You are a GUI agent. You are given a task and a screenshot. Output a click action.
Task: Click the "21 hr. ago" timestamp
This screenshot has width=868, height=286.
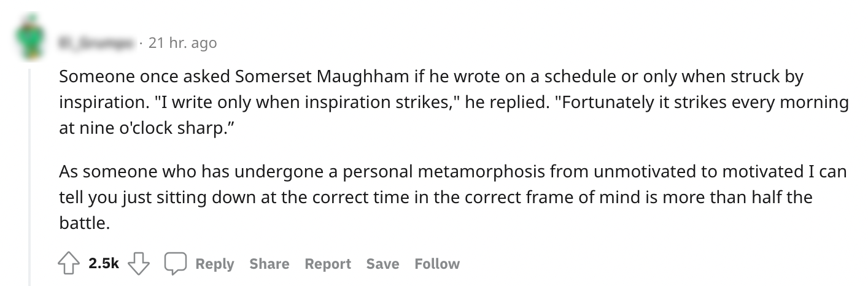pyautogui.click(x=183, y=43)
